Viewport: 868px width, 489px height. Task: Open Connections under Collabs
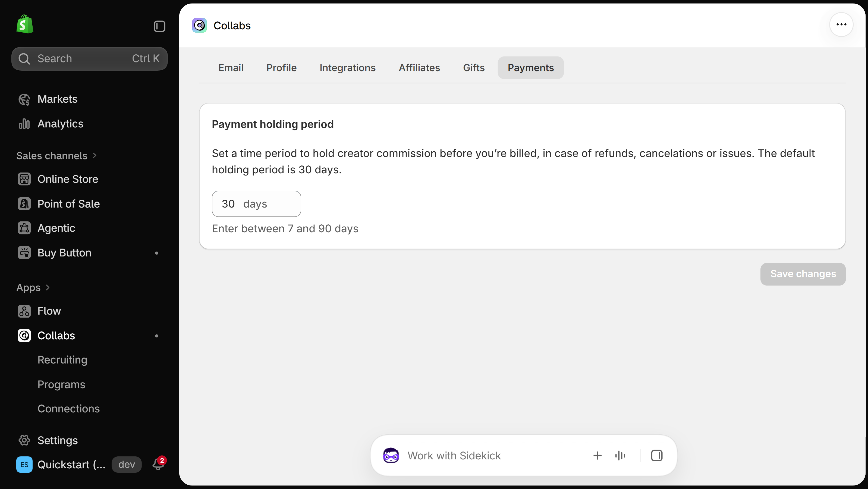click(68, 409)
